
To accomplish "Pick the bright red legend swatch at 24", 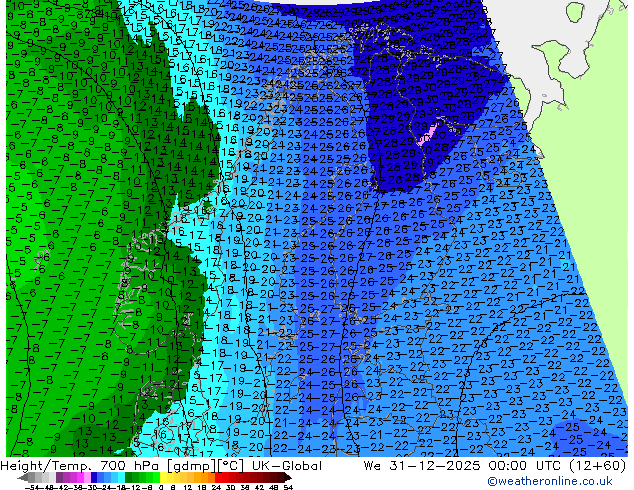I will 218,477.
